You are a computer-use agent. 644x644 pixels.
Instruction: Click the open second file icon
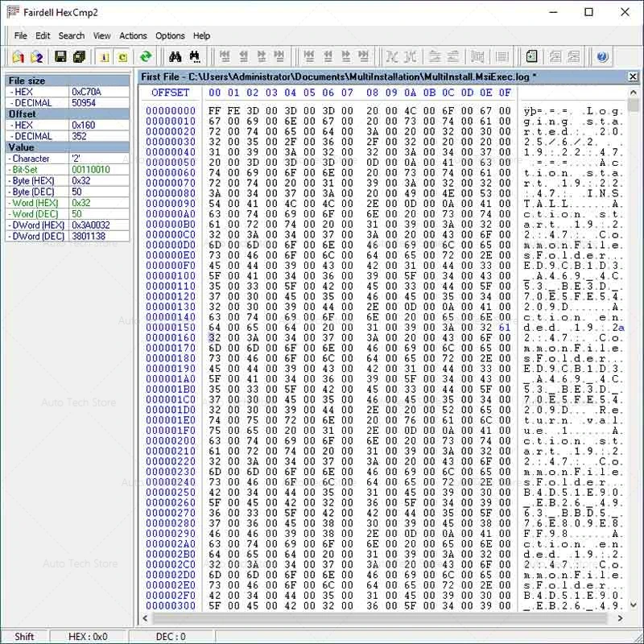point(37,56)
